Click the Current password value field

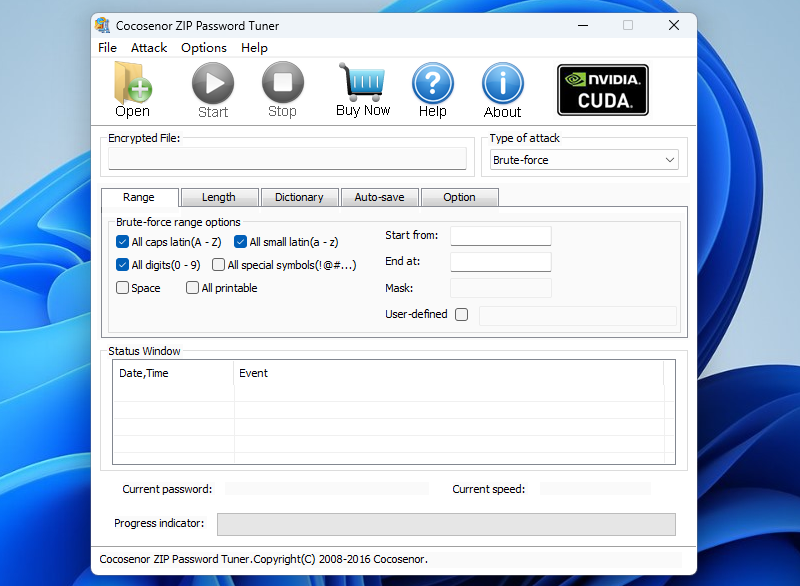tap(327, 489)
